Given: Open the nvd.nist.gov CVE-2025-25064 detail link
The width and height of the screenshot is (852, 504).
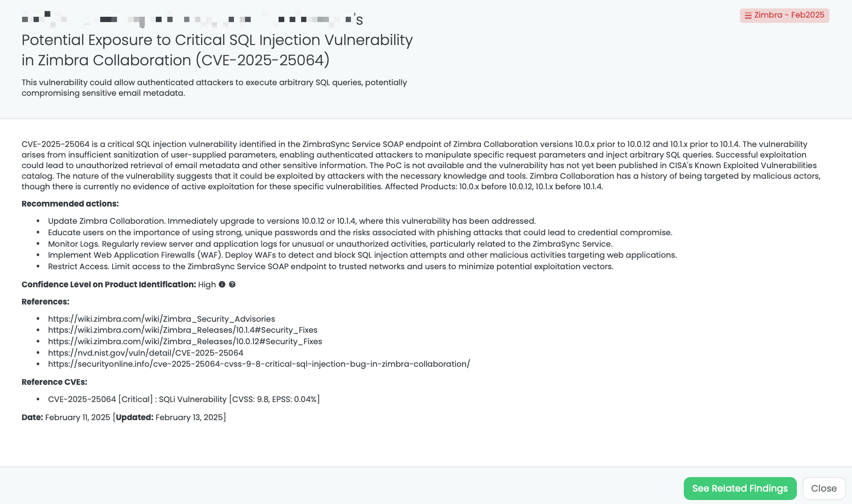Looking at the screenshot, I should point(146,353).
